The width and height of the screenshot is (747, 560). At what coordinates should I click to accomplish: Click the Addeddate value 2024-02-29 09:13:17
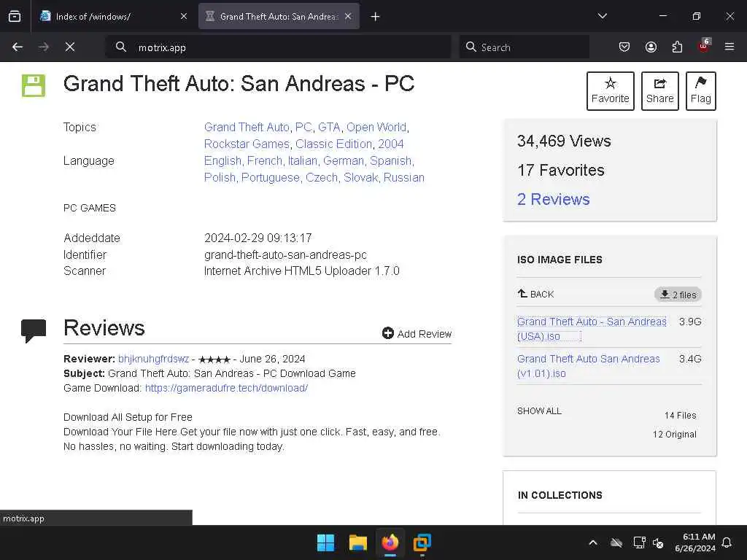258,238
